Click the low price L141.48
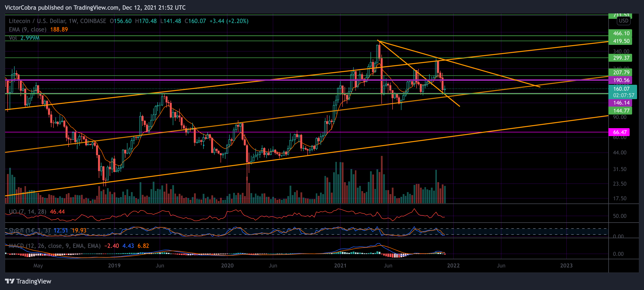 [x=171, y=21]
